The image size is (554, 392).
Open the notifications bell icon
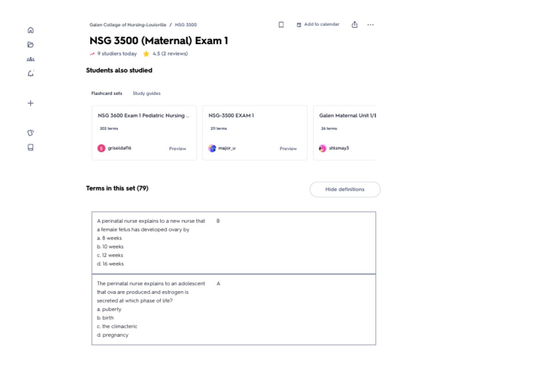click(31, 73)
